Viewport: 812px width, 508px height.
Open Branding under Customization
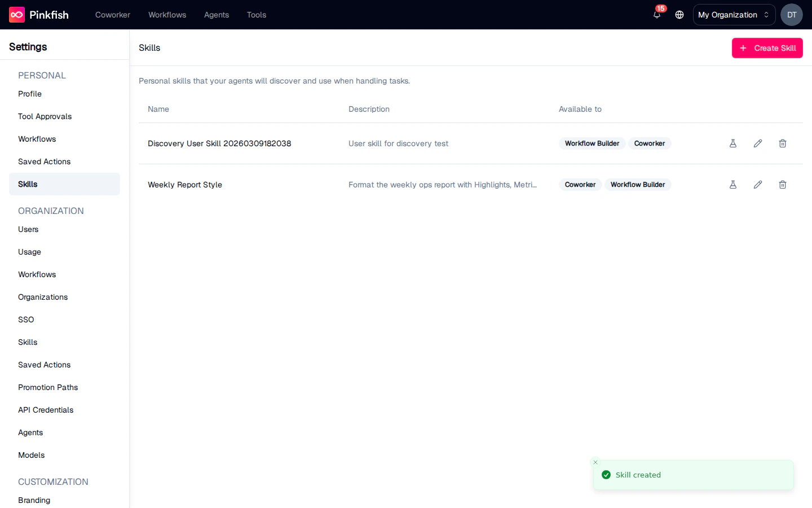[x=34, y=500]
